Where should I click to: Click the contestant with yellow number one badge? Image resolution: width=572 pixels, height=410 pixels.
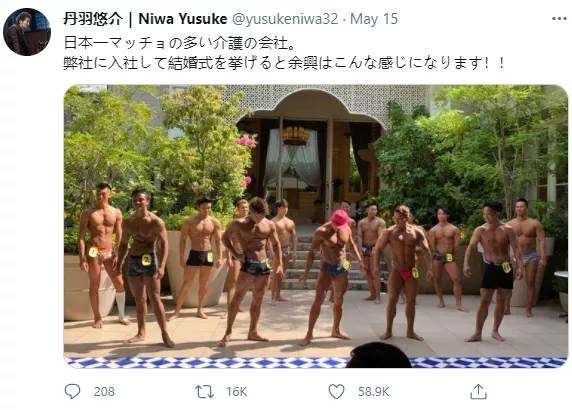click(102, 255)
